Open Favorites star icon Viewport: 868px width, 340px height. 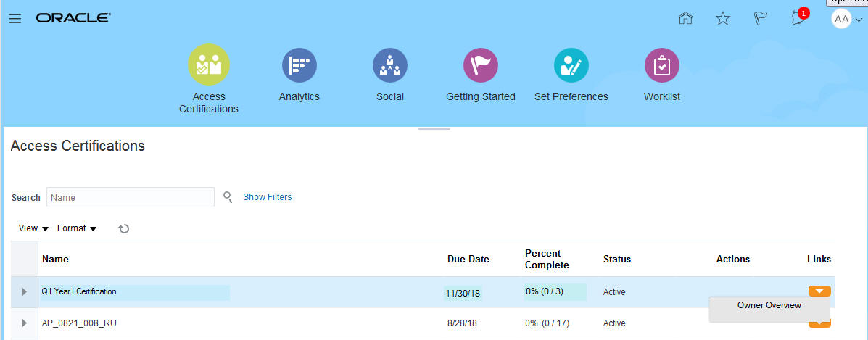point(723,19)
